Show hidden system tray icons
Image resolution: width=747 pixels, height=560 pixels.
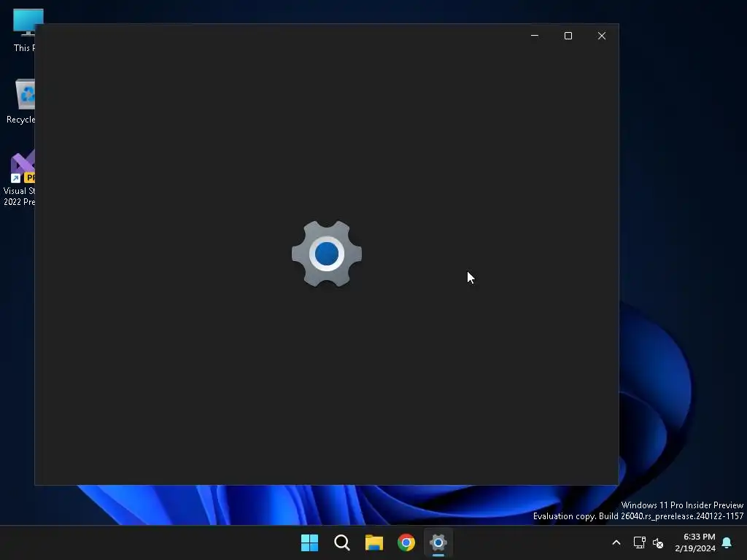tap(616, 542)
